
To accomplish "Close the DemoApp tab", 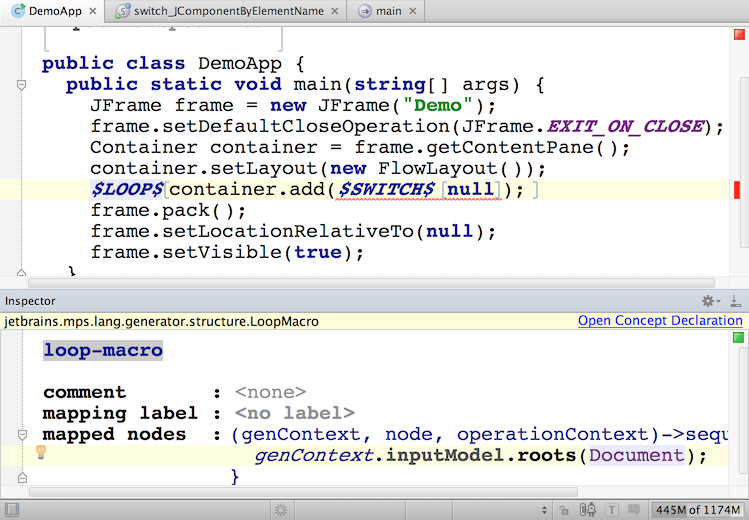I will 92,11.
